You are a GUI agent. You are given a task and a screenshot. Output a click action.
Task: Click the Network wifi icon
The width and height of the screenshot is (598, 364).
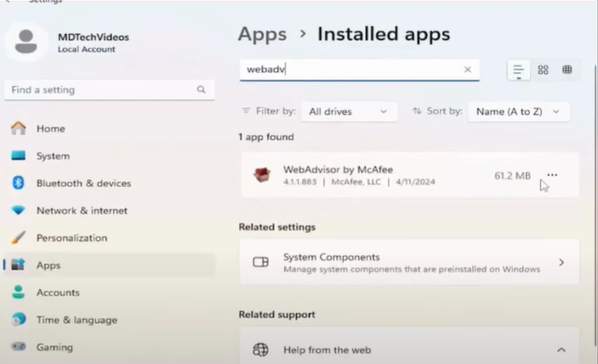coord(18,210)
